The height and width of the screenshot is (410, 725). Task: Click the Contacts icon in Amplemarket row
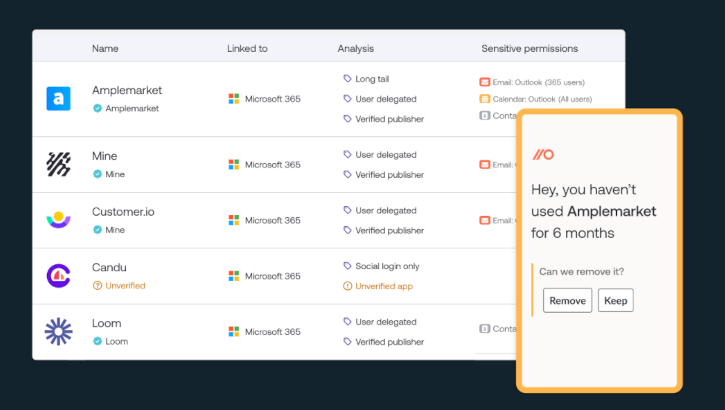(x=485, y=116)
